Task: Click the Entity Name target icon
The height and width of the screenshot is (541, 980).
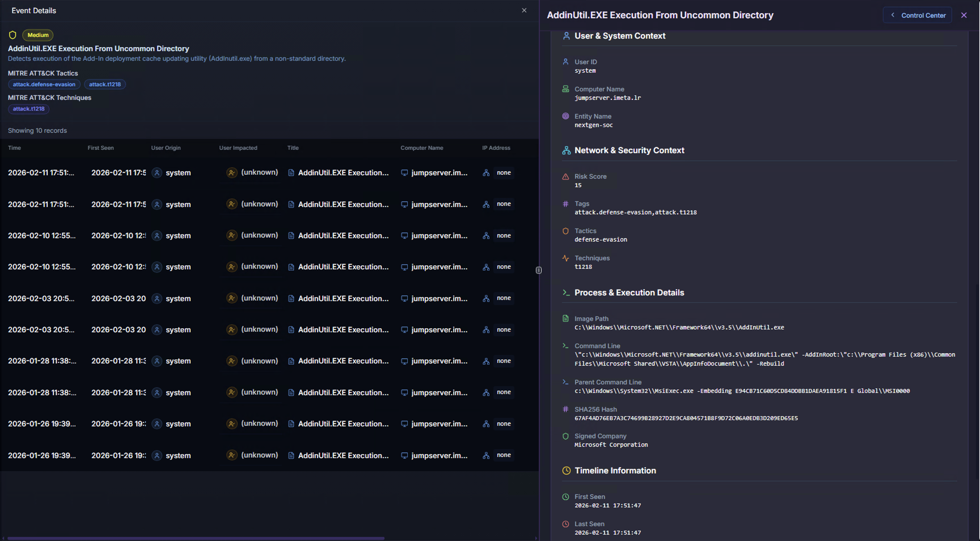Action: click(566, 116)
